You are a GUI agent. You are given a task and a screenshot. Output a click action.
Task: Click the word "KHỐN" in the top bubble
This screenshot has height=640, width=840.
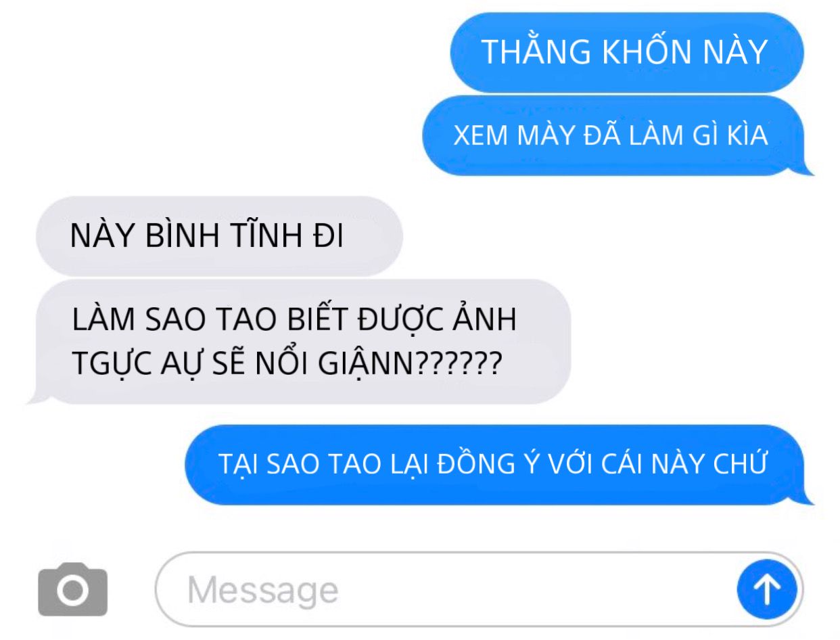(615, 52)
